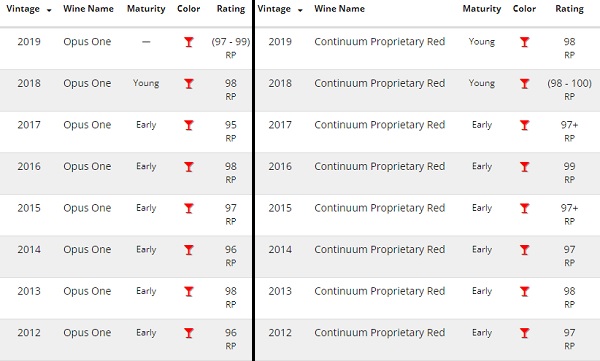Sort Opus One table by Rating header
The height and width of the screenshot is (361, 600).
pos(231,9)
